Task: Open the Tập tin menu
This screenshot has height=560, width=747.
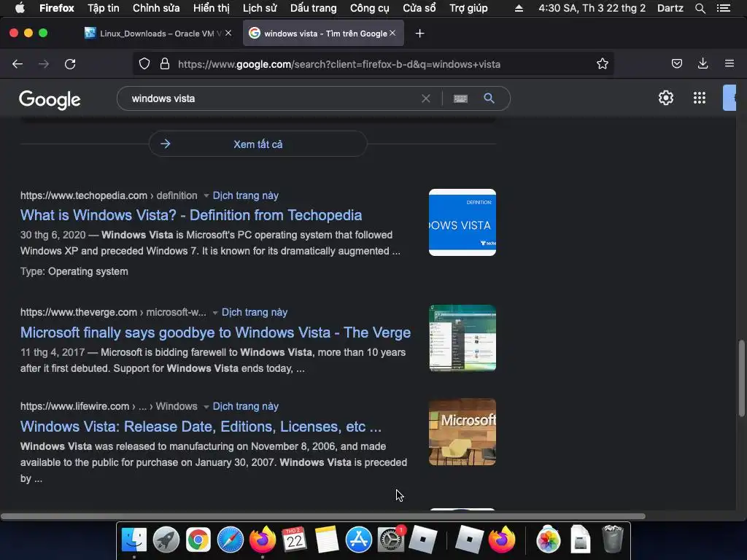Action: click(104, 8)
